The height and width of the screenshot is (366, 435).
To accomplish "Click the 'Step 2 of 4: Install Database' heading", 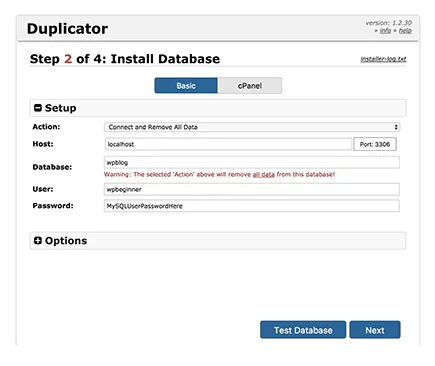I will click(x=125, y=59).
